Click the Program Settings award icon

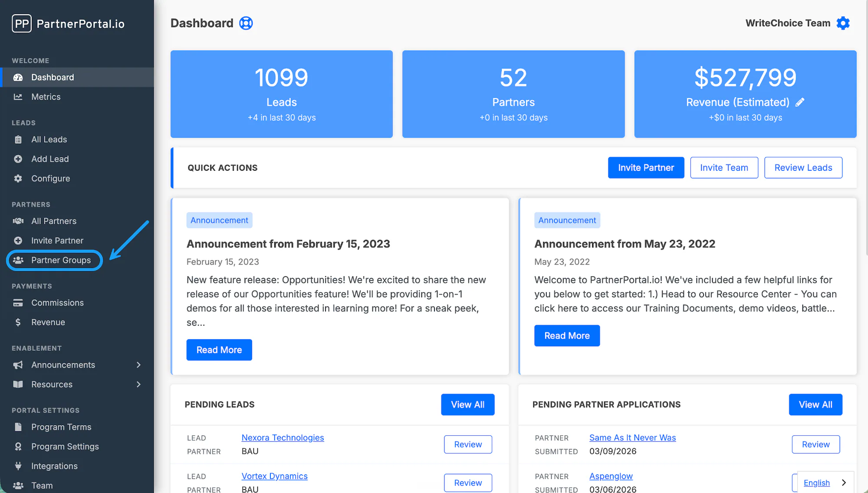click(x=18, y=447)
